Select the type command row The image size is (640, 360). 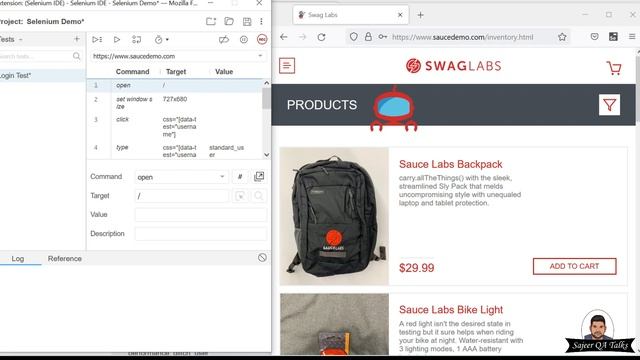[x=175, y=150]
